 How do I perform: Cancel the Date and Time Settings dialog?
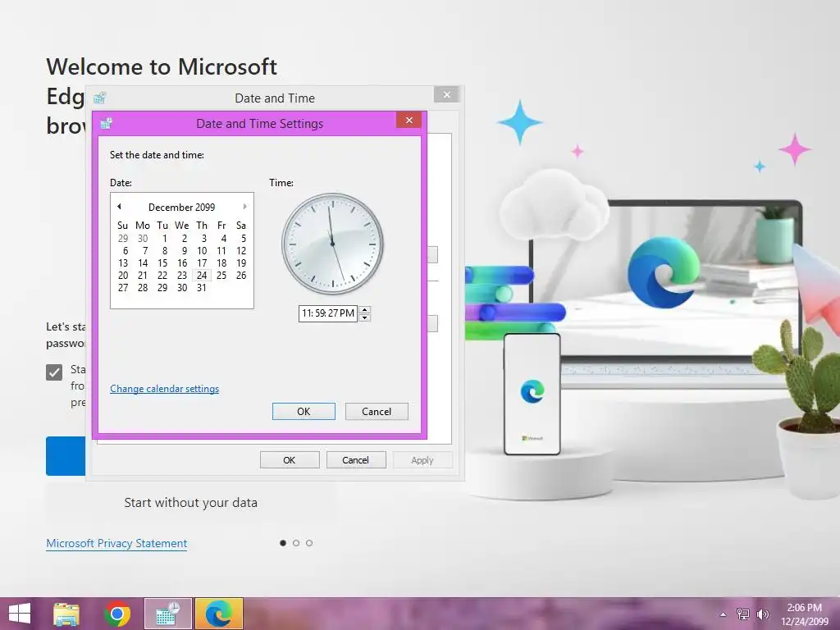(x=377, y=412)
